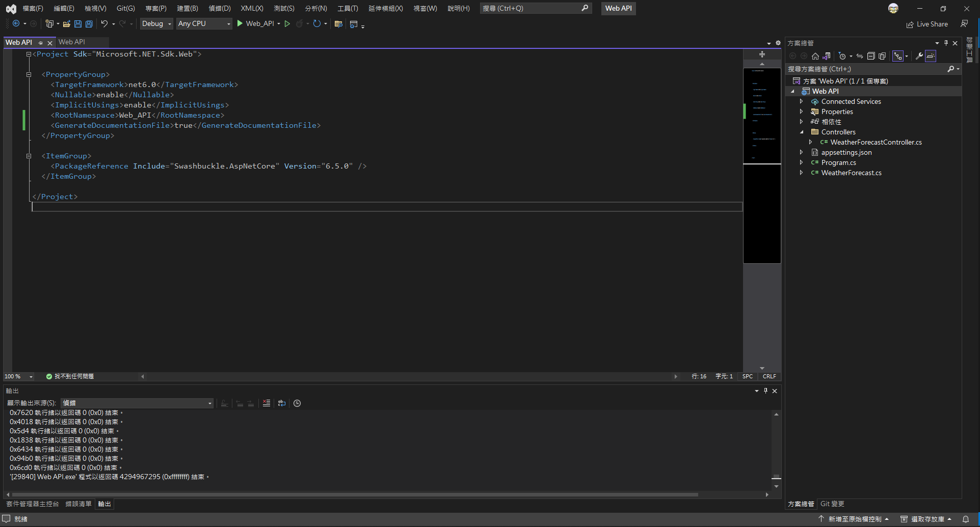Image resolution: width=980 pixels, height=527 pixels.
Task: Click the output panel horizontal scrollbar
Action: [x=355, y=494]
